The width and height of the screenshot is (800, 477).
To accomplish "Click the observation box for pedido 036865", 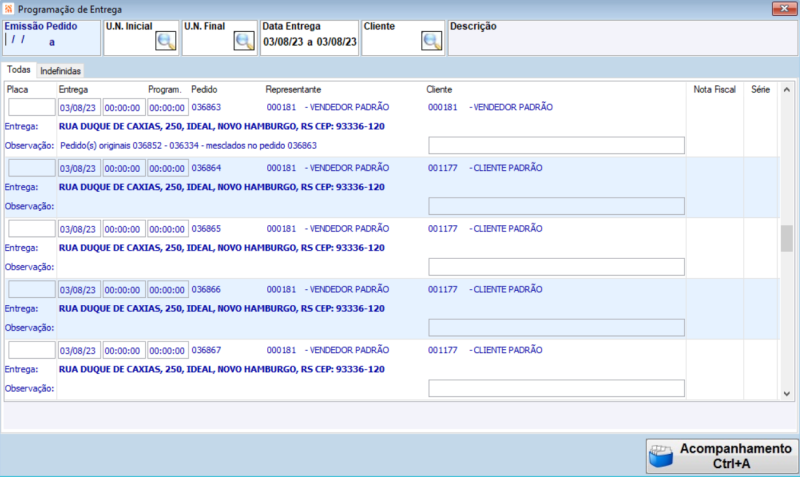I will point(556,267).
